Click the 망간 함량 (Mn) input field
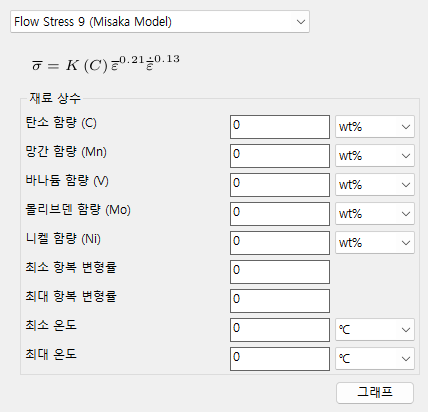Image resolution: width=428 pixels, height=412 pixels. click(x=280, y=156)
